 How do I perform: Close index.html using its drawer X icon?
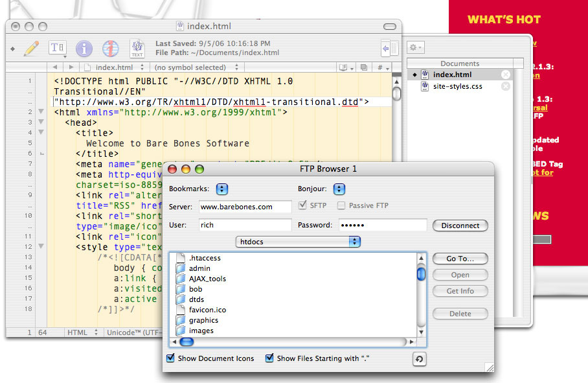click(x=506, y=75)
